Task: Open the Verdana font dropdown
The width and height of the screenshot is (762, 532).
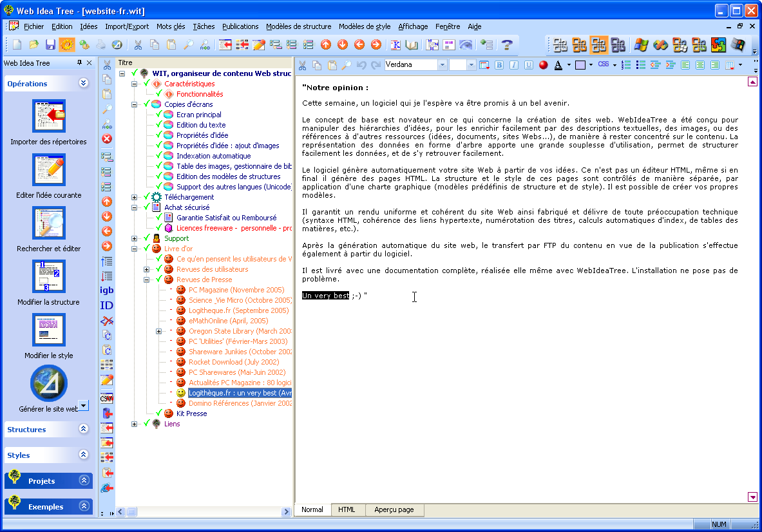Action: pyautogui.click(x=443, y=64)
